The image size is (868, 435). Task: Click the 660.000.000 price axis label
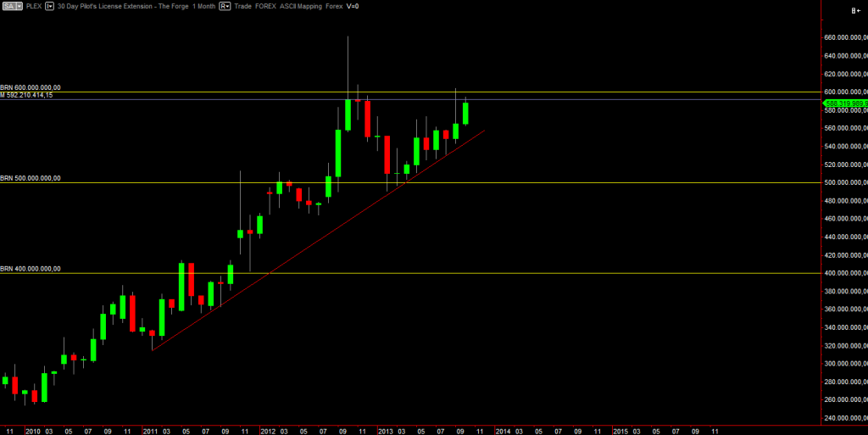[846, 37]
